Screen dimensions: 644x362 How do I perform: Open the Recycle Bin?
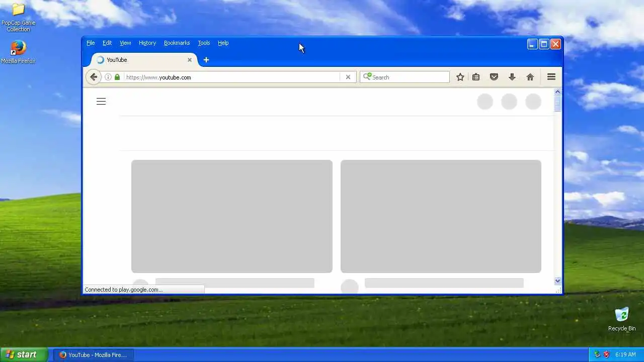click(x=622, y=319)
